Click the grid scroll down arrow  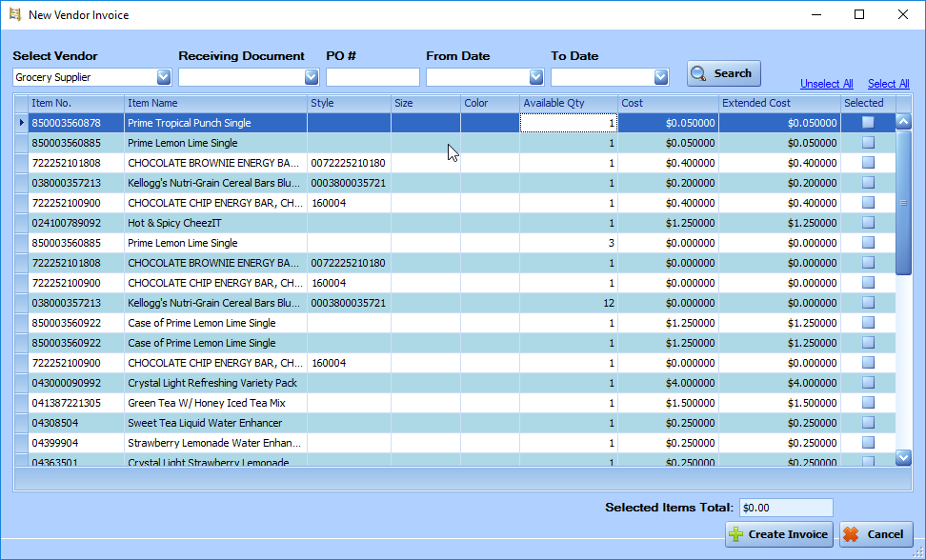tap(903, 458)
